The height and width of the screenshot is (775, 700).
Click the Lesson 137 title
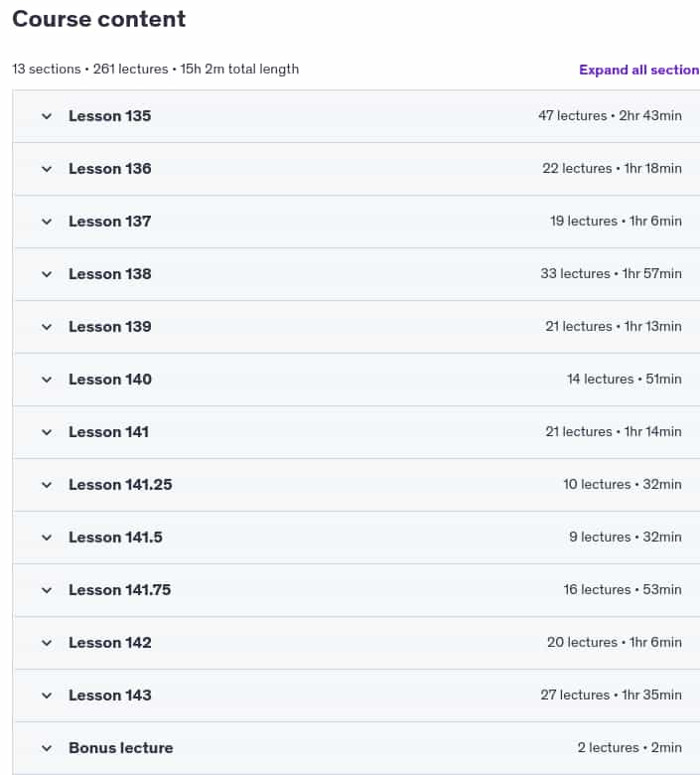[x=109, y=222]
